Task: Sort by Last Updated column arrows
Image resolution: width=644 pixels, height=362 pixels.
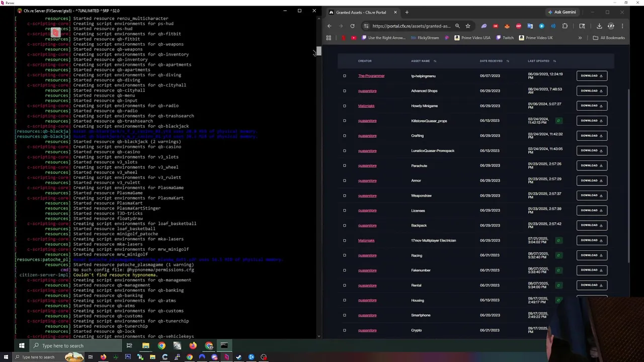Action: coord(554,61)
